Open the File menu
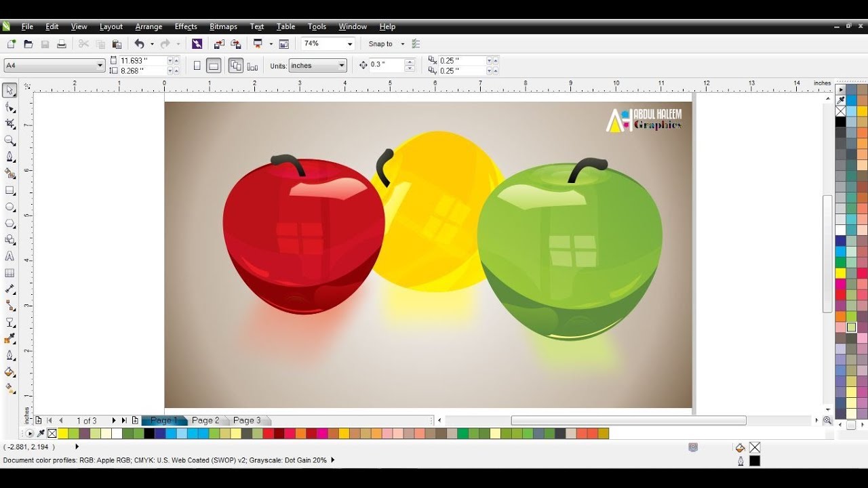Screen dimensions: 868x488 click(27, 26)
